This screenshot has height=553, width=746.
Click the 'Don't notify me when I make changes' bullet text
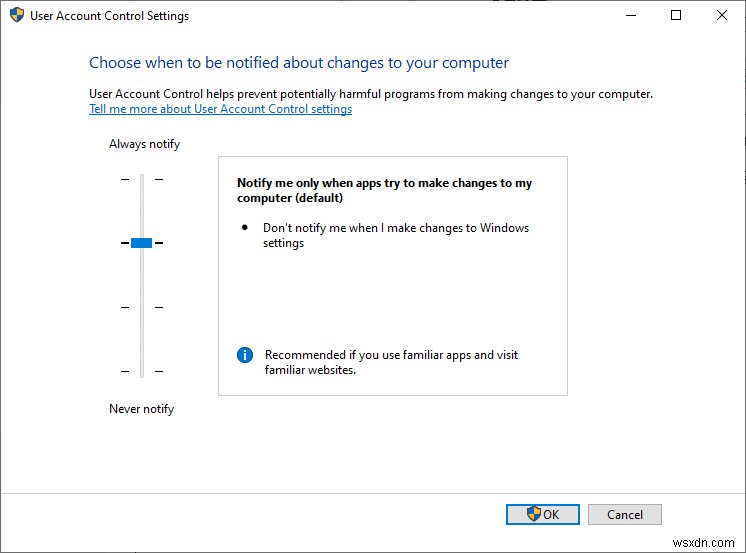tap(395, 235)
